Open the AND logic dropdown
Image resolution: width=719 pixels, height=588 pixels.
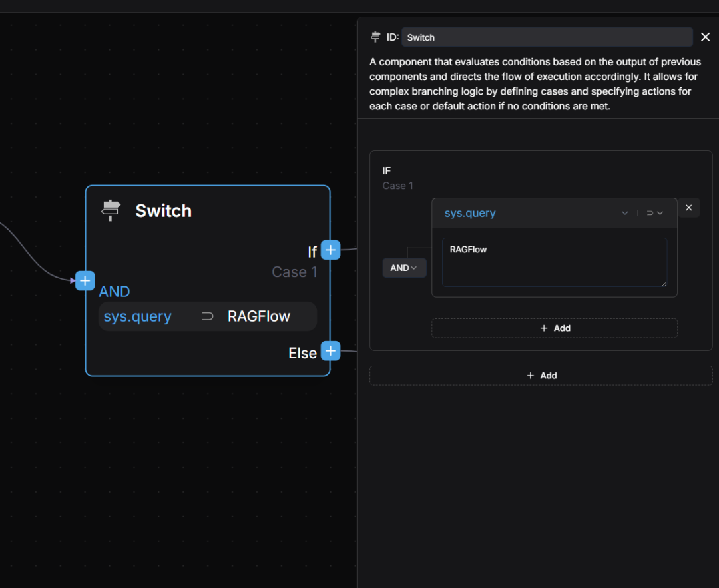[404, 267]
